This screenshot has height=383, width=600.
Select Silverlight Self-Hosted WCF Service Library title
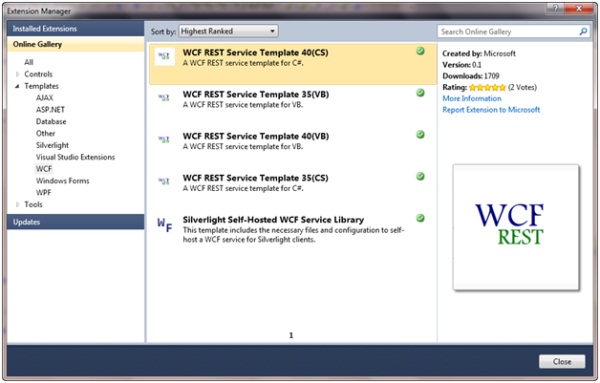pyautogui.click(x=273, y=220)
